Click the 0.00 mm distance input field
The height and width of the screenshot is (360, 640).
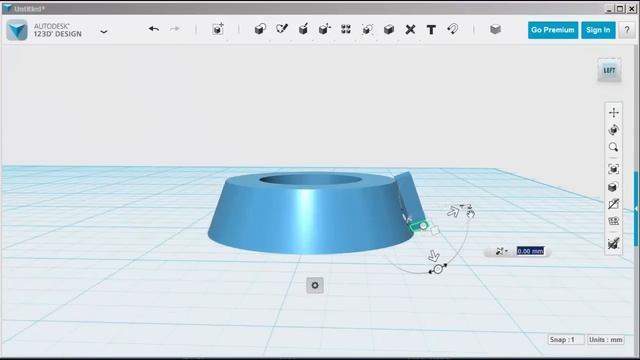pos(530,251)
